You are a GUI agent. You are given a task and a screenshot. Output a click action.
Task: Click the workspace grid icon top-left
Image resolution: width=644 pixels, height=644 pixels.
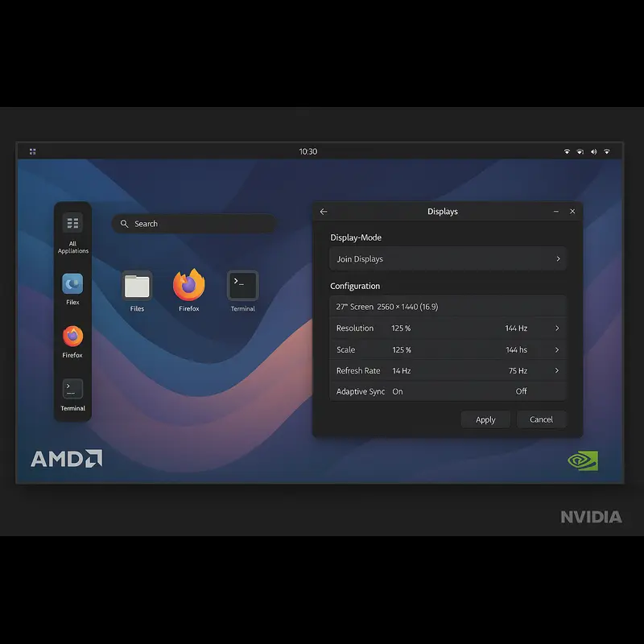(32, 151)
